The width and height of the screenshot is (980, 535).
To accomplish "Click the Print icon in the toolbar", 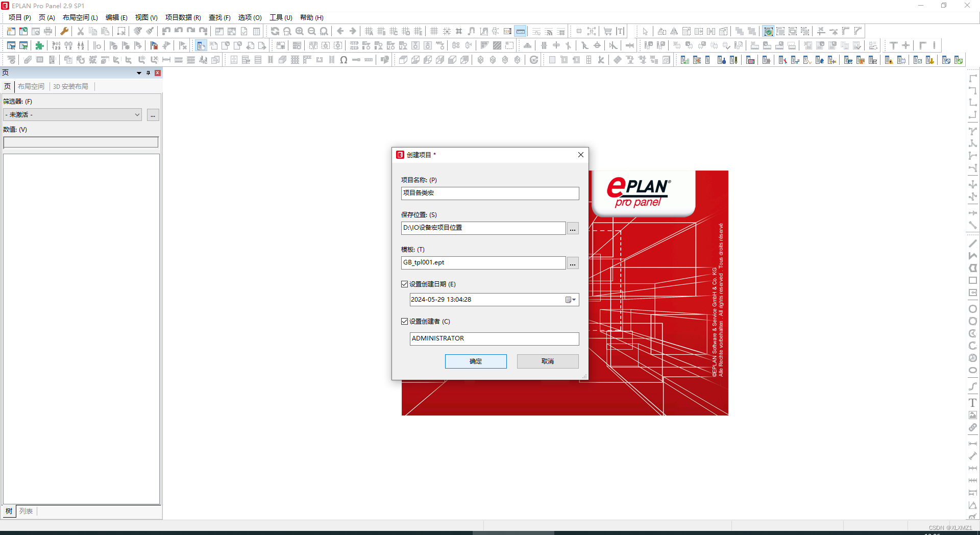I will pyautogui.click(x=48, y=31).
